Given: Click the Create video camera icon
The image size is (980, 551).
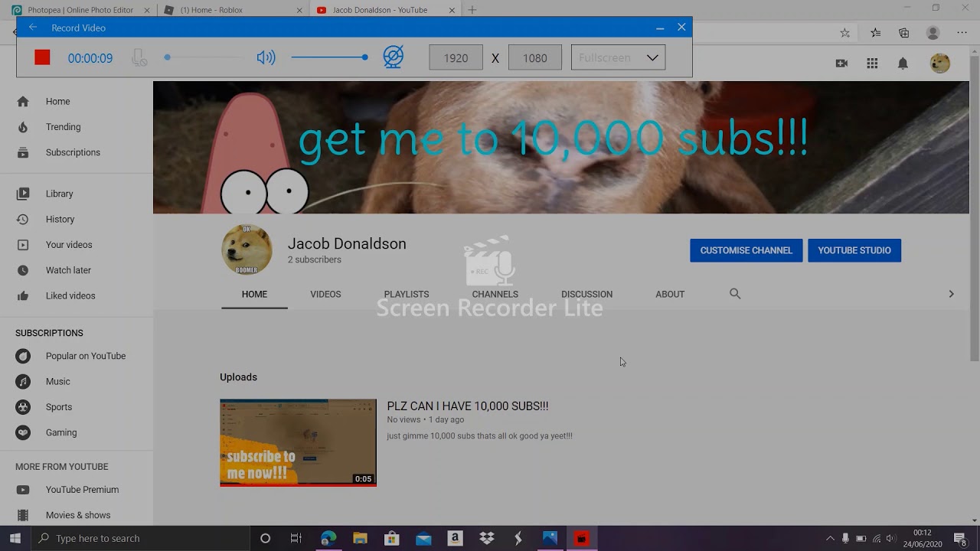Looking at the screenshot, I should (841, 64).
